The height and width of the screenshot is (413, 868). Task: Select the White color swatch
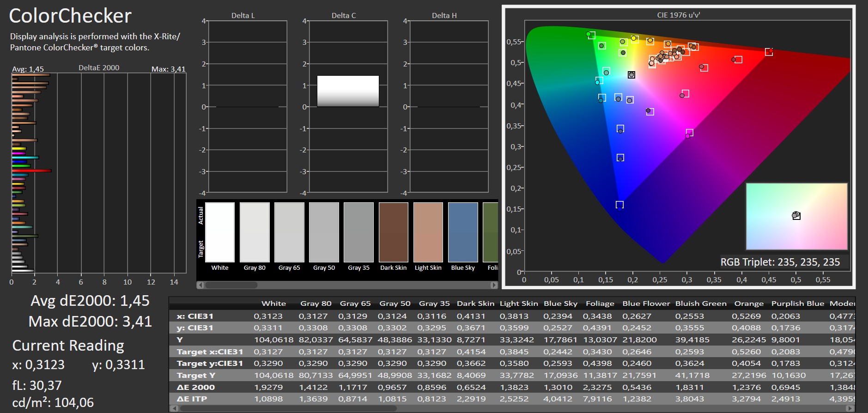[x=220, y=232]
